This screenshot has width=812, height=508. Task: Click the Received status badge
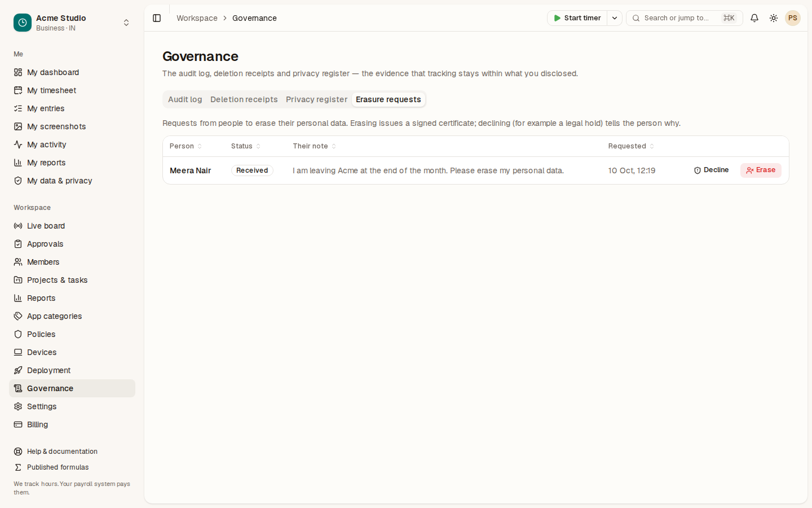(252, 170)
